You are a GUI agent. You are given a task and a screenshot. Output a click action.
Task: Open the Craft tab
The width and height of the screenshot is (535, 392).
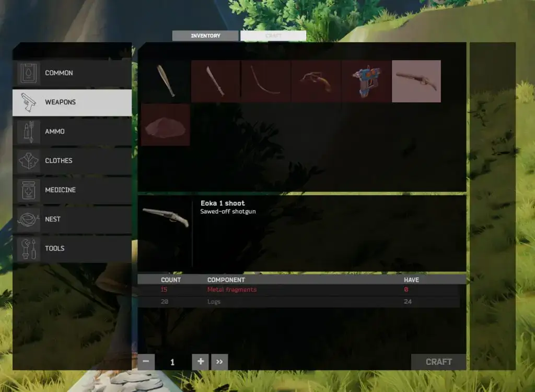(273, 36)
